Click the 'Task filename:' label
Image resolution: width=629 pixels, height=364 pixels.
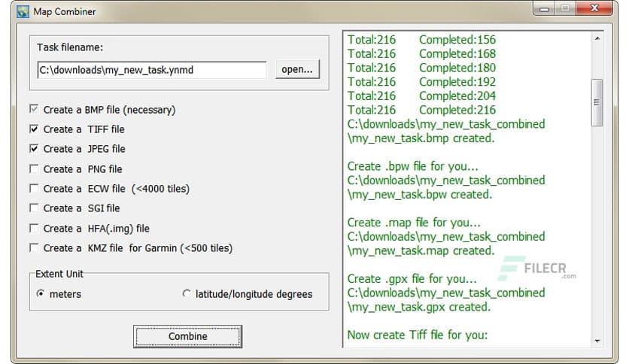70,47
